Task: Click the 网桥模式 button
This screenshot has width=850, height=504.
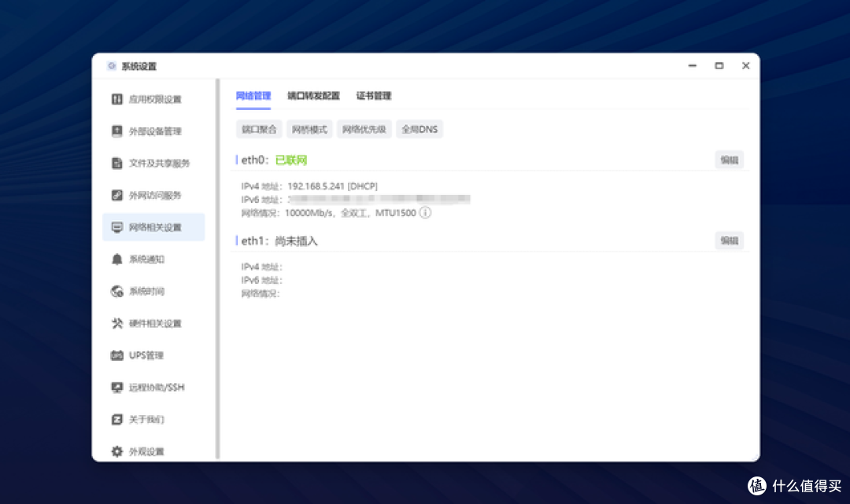Action: coord(309,129)
